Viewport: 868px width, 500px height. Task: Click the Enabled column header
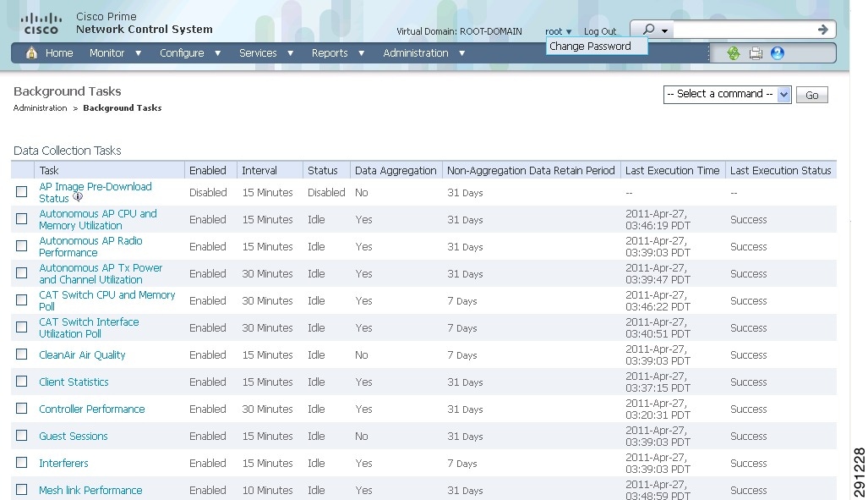pyautogui.click(x=208, y=170)
